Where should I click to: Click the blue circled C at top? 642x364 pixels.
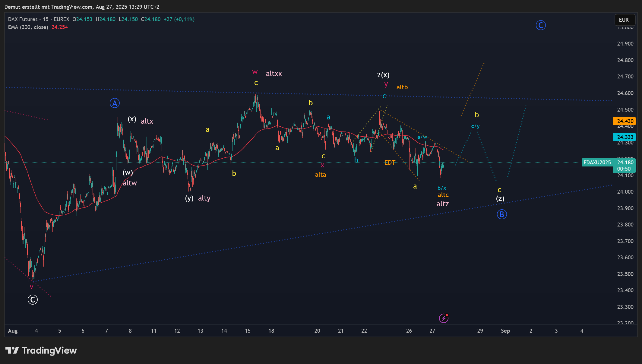click(541, 25)
